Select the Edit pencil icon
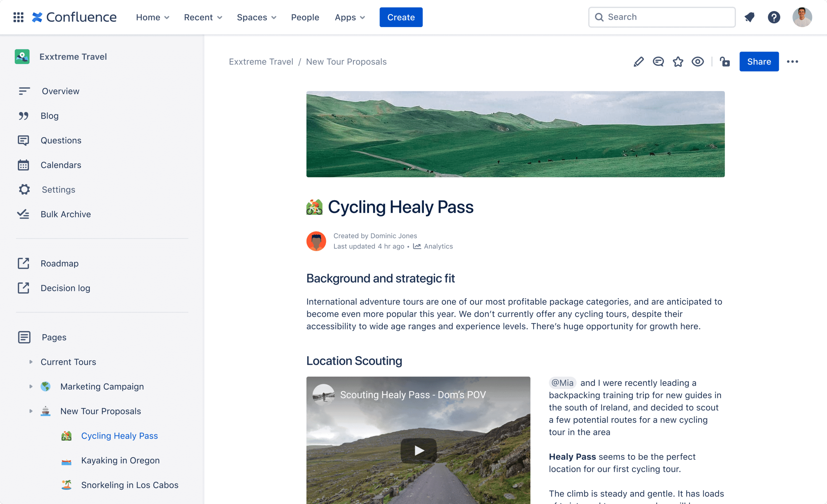827x504 pixels. click(x=639, y=62)
